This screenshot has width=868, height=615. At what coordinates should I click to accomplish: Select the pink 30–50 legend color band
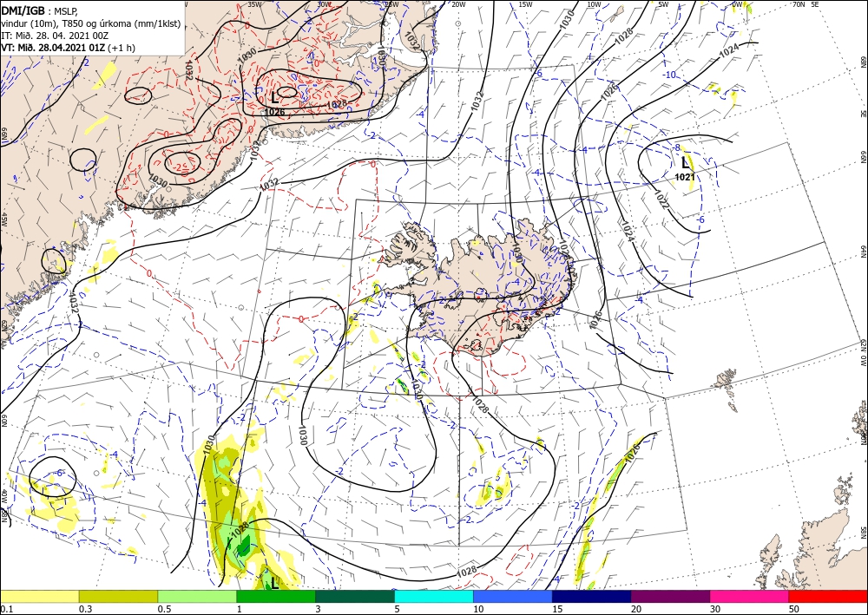click(x=750, y=596)
